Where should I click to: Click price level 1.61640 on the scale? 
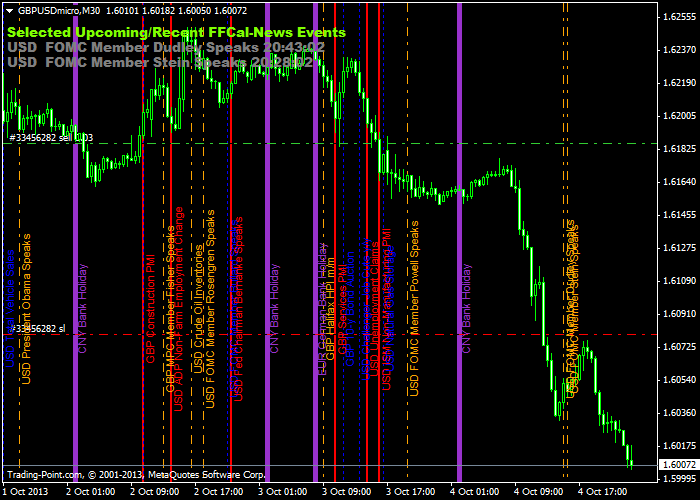tap(679, 182)
